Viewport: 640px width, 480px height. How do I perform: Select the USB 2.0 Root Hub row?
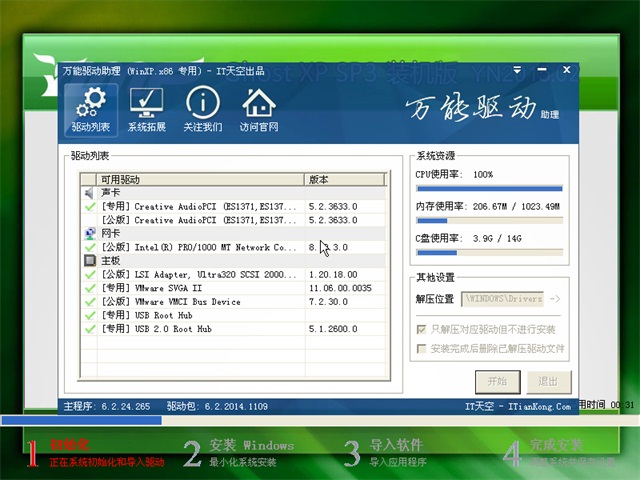coord(200,328)
